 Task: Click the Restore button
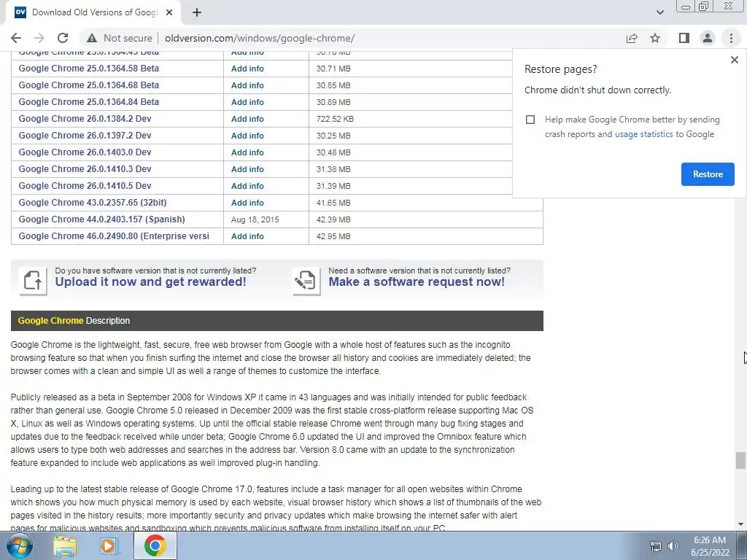tap(708, 174)
